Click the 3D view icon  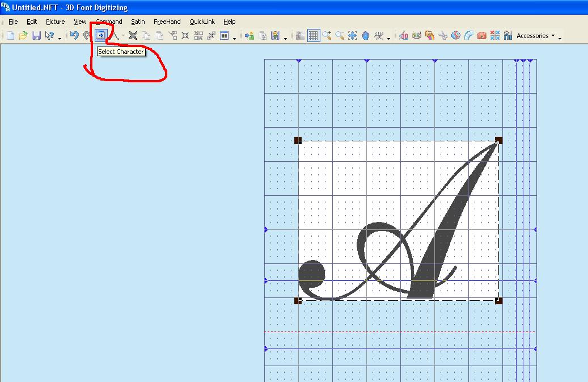404,36
